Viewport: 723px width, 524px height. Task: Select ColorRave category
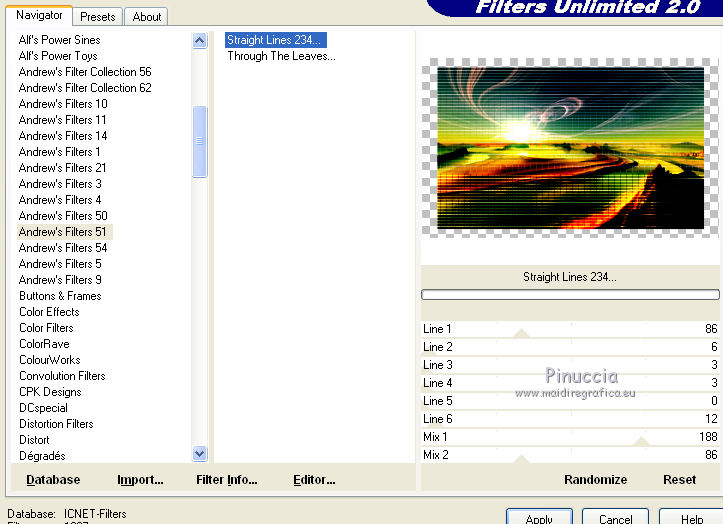[44, 344]
